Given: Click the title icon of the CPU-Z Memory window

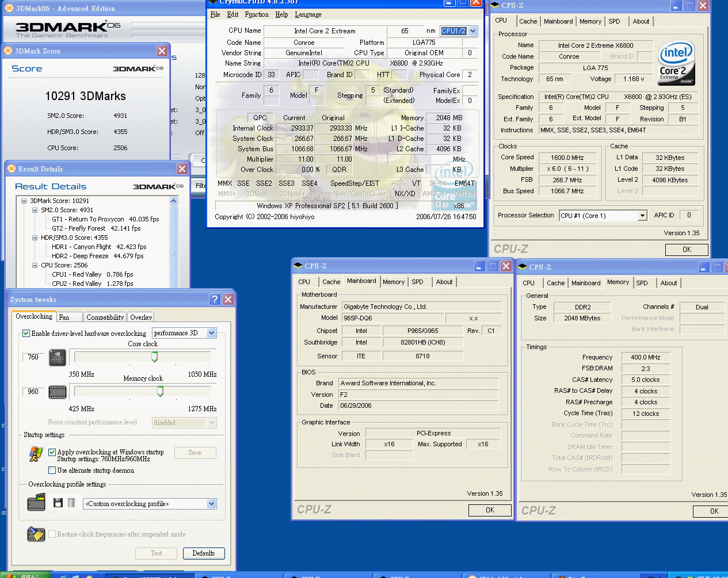Looking at the screenshot, I should tap(523, 267).
